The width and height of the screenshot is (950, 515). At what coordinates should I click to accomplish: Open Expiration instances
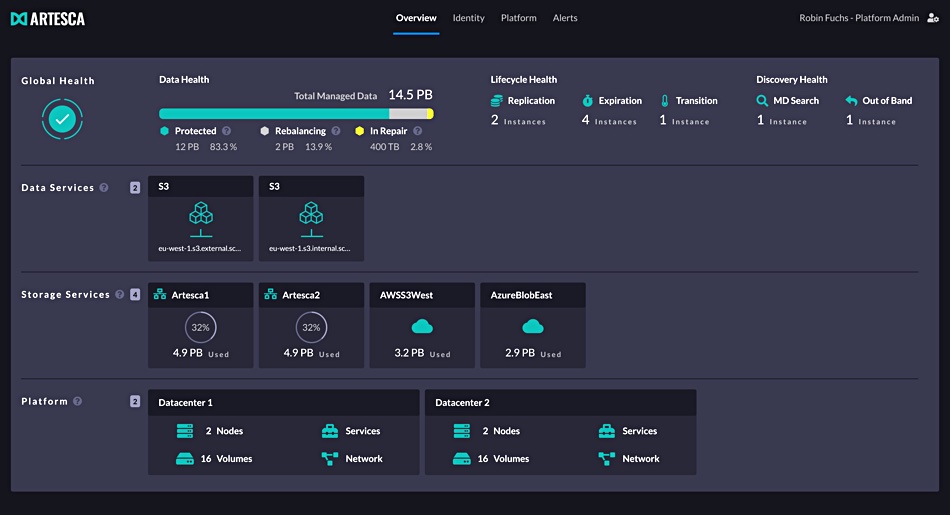609,121
